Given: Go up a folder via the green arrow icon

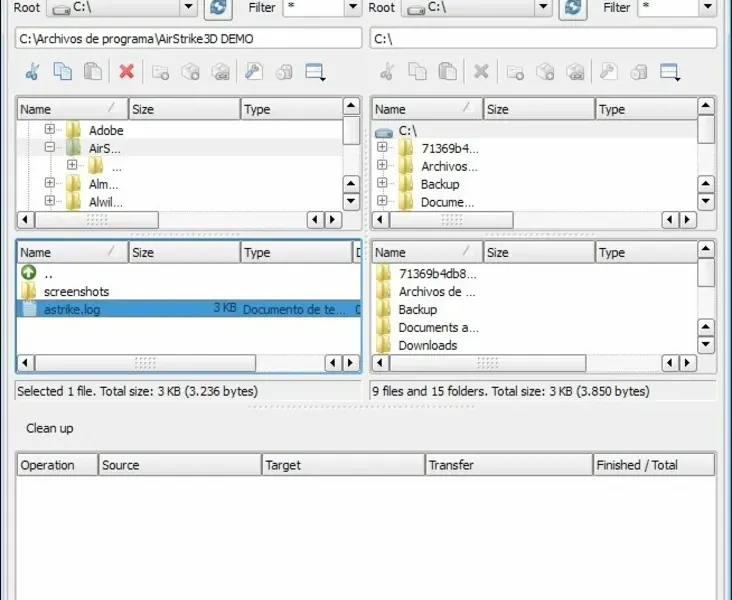Looking at the screenshot, I should pyautogui.click(x=29, y=273).
